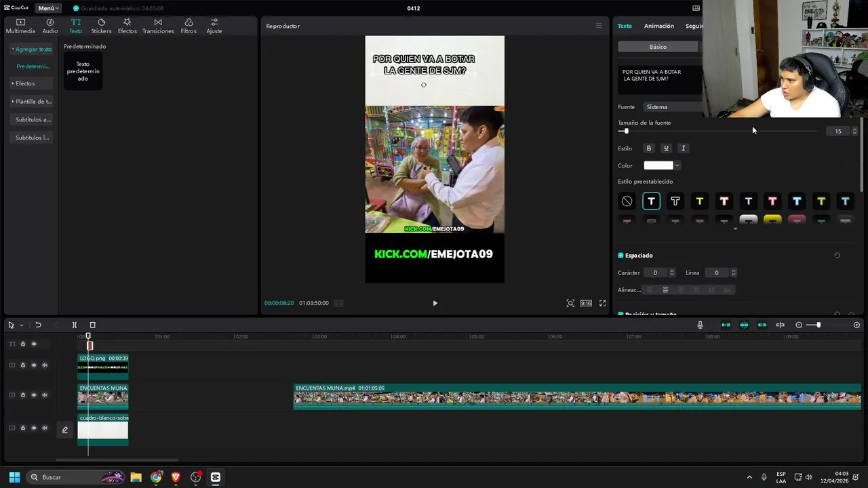
Task: Open the Filtros tab
Action: 189,26
